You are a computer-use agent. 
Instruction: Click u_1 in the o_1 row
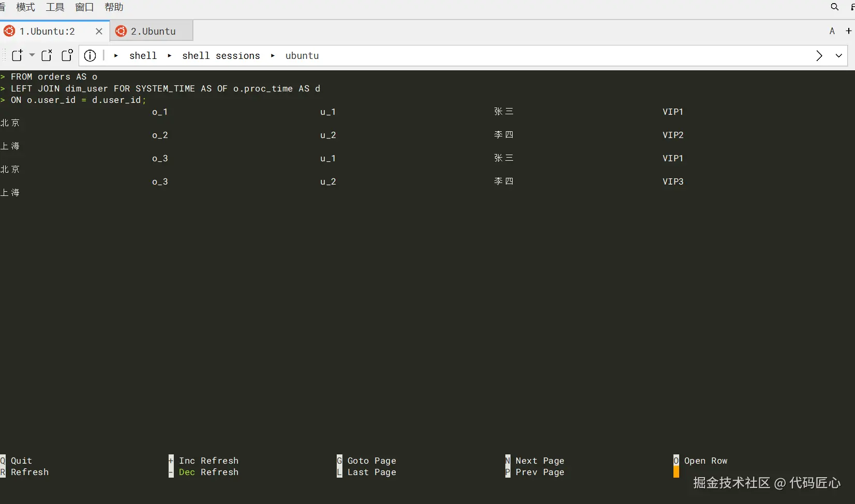point(328,112)
